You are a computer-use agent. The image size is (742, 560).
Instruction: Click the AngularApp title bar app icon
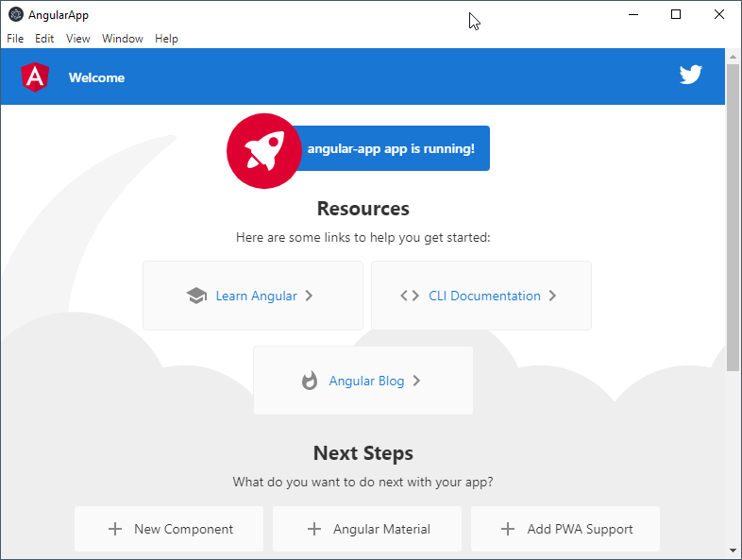[16, 15]
